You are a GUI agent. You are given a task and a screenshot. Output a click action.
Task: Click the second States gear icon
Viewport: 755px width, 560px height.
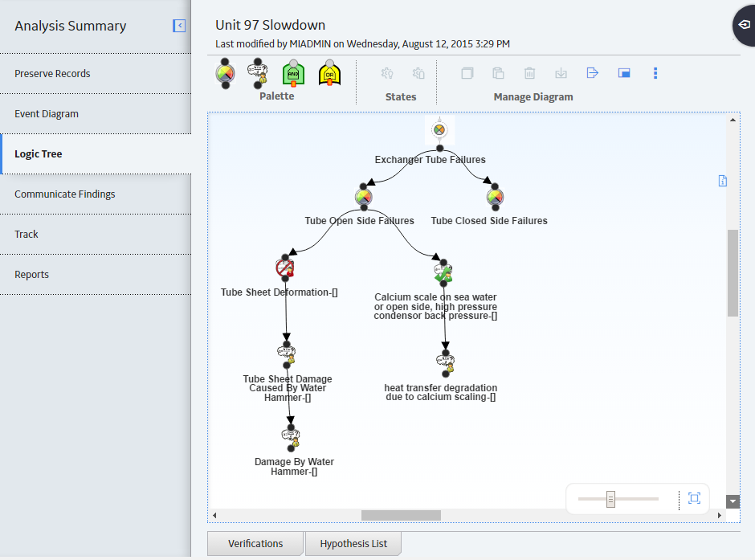point(418,73)
